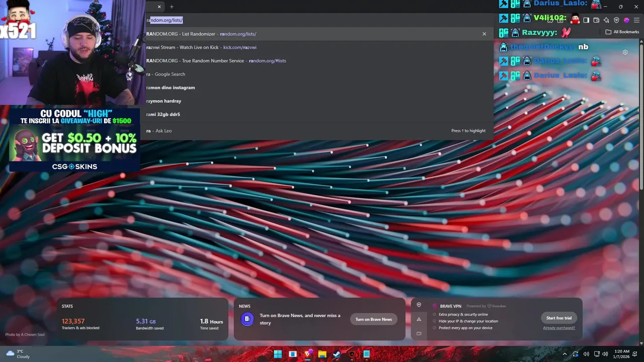Open the Already purchased? link
The width and height of the screenshot is (644, 362).
[559, 328]
